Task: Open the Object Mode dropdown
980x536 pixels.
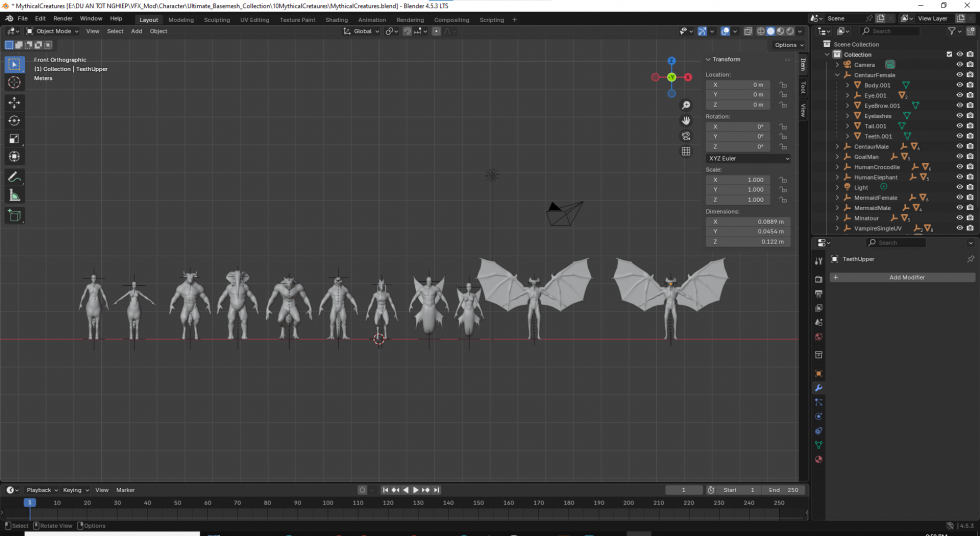Action: 52,31
